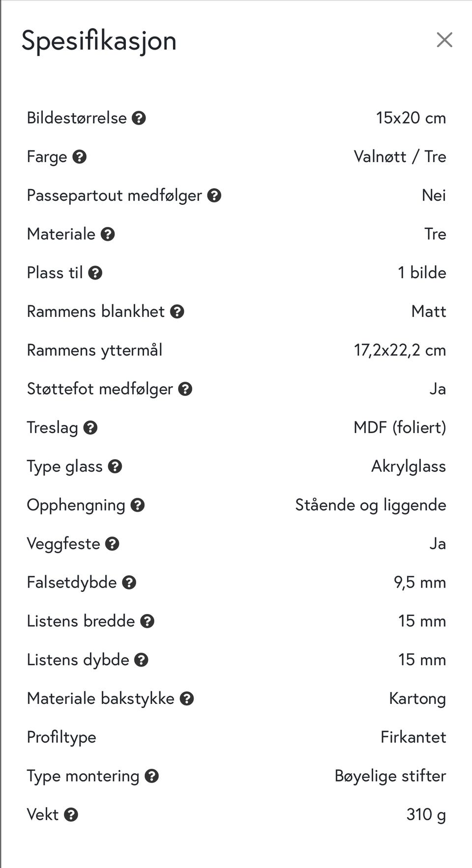Show Falsetdybde help icon info
The width and height of the screenshot is (472, 868).
[129, 583]
